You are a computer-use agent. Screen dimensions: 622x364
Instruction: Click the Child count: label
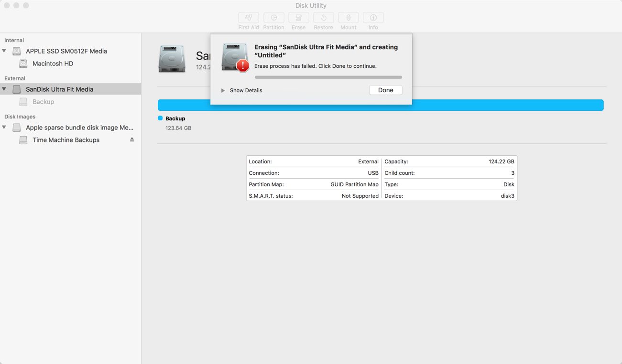click(x=400, y=173)
